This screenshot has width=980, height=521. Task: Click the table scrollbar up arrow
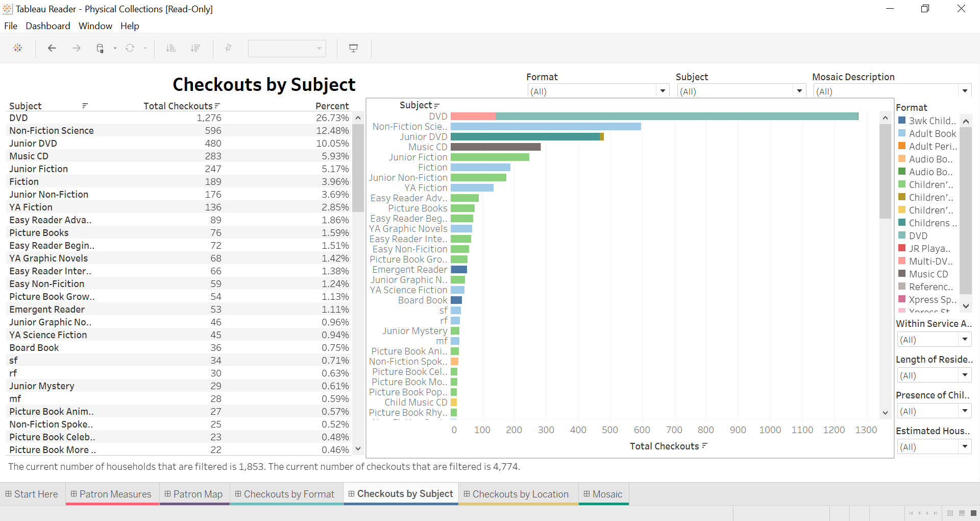pyautogui.click(x=358, y=118)
